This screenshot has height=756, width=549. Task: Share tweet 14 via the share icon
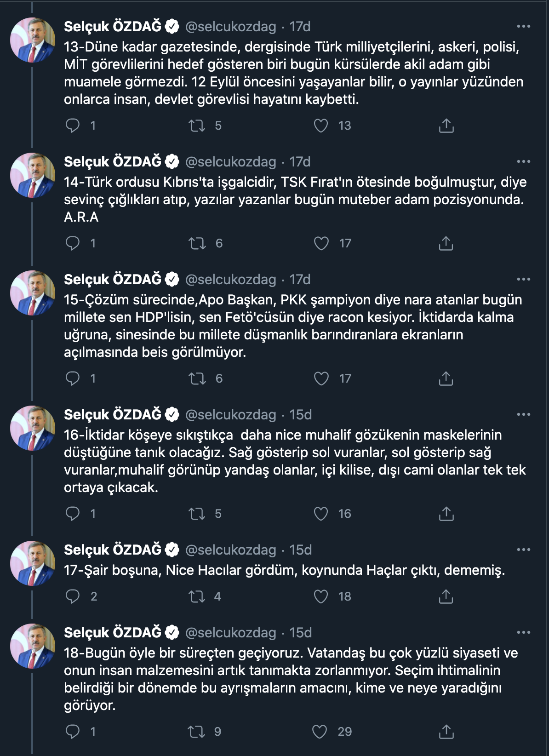click(445, 243)
